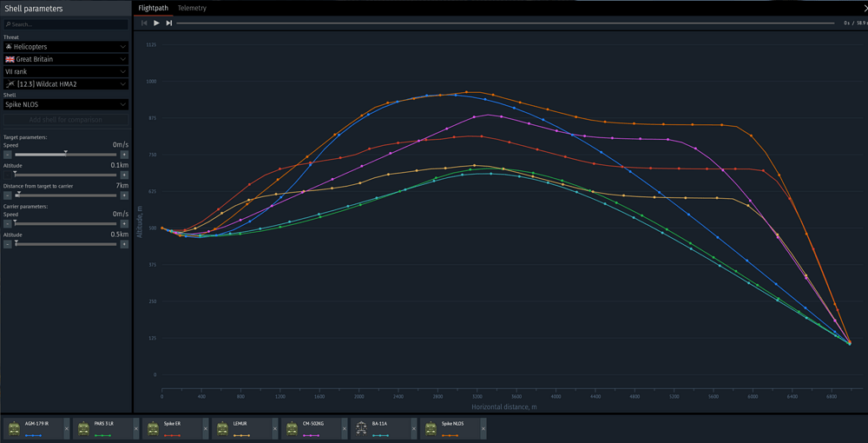The height and width of the screenshot is (443, 868).
Task: Select the Spike NLOS missile card icon
Action: 431,428
